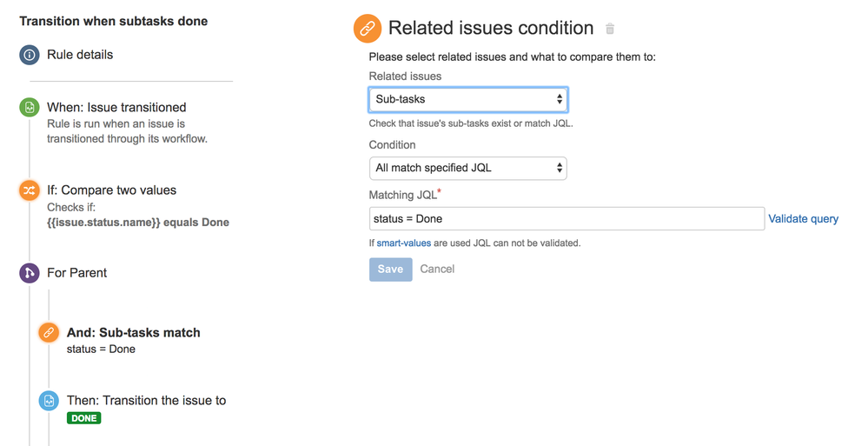
Task: Click into the Matching JQL input field
Action: [567, 219]
